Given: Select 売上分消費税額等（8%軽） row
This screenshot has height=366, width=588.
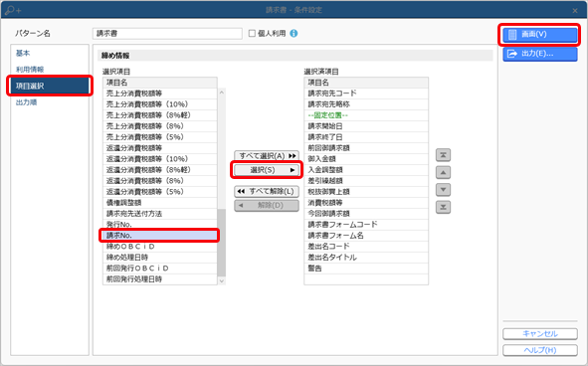Looking at the screenshot, I should click(160, 115).
